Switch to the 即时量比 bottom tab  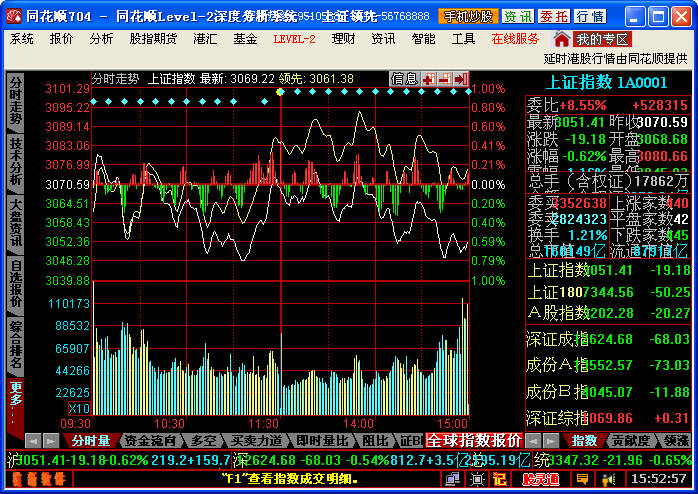(x=322, y=441)
